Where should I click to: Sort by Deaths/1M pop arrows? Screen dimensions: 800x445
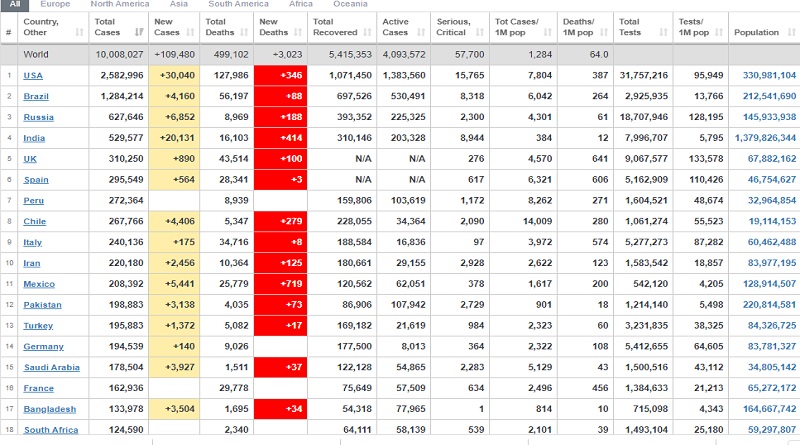604,32
